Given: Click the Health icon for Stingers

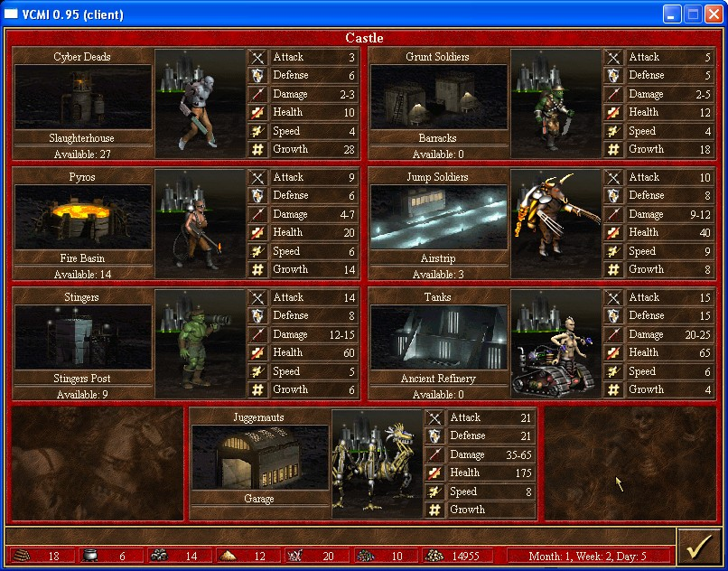Looking at the screenshot, I should tap(257, 352).
